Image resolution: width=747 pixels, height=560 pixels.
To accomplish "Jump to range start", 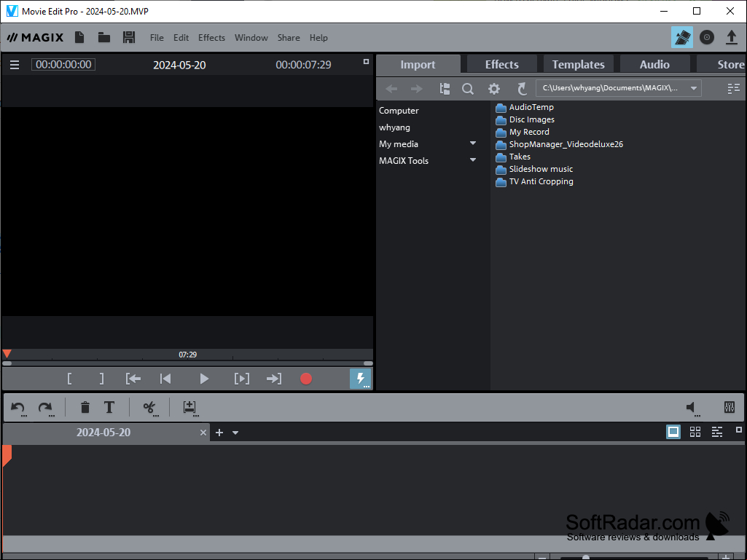I will (133, 379).
